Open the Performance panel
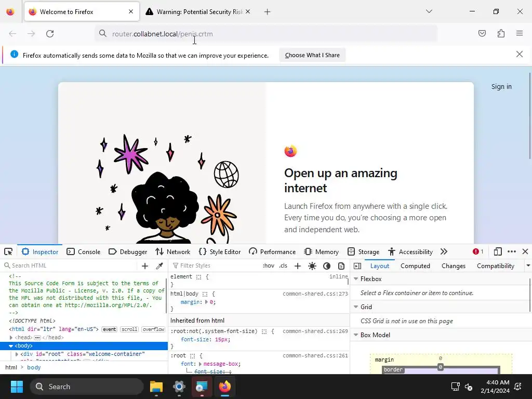 pos(272,252)
